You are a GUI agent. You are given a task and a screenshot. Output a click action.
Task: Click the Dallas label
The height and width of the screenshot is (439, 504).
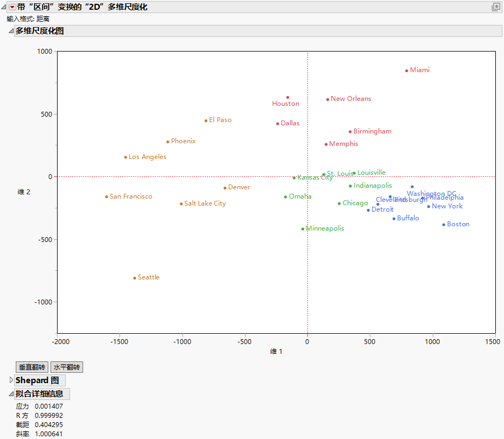290,123
